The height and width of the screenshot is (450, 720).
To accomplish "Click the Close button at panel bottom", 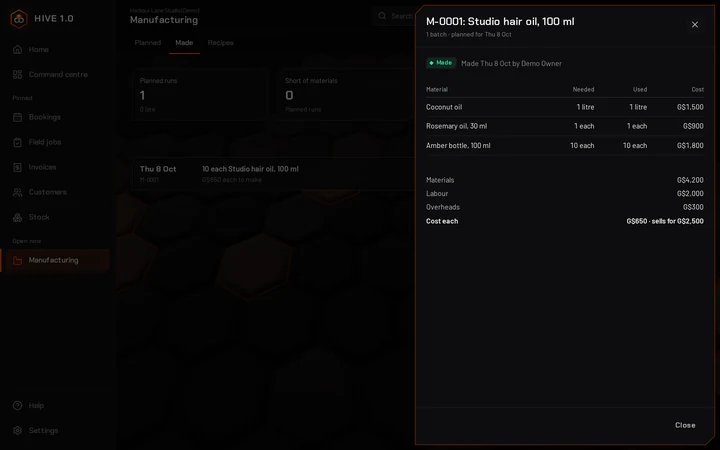I will [685, 425].
